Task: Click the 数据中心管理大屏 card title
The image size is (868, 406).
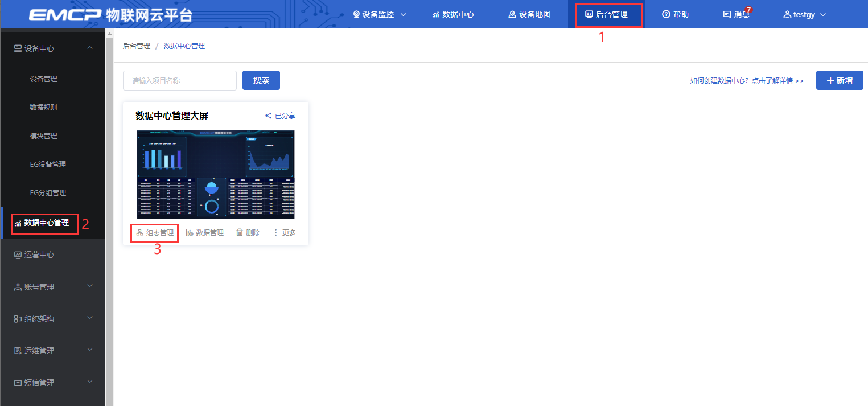Action: pyautogui.click(x=172, y=116)
